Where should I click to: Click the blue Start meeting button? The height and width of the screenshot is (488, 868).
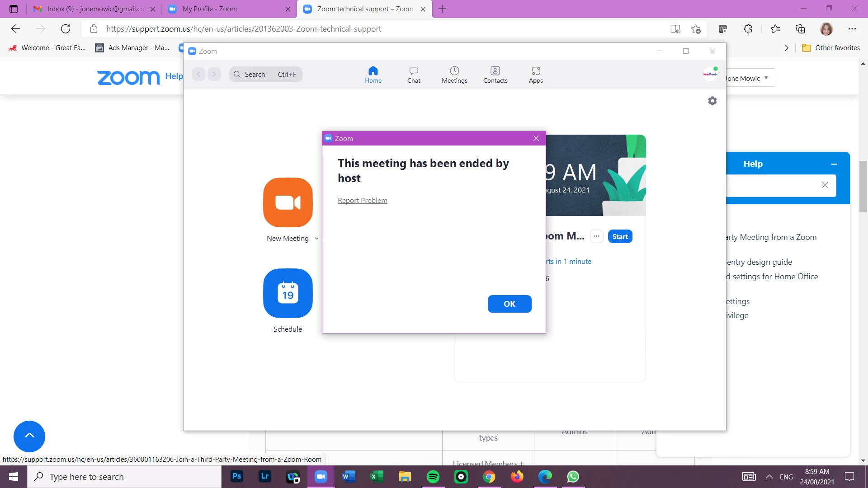pyautogui.click(x=620, y=236)
